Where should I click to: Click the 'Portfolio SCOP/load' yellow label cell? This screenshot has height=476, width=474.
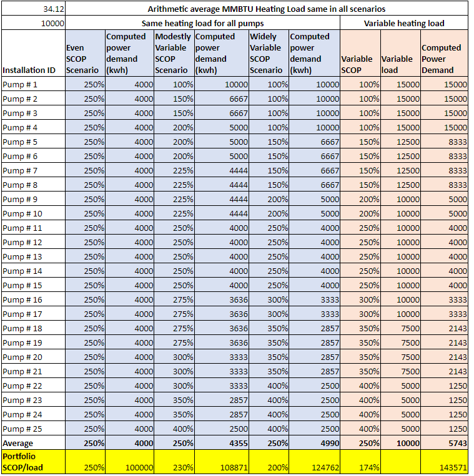[34, 462]
